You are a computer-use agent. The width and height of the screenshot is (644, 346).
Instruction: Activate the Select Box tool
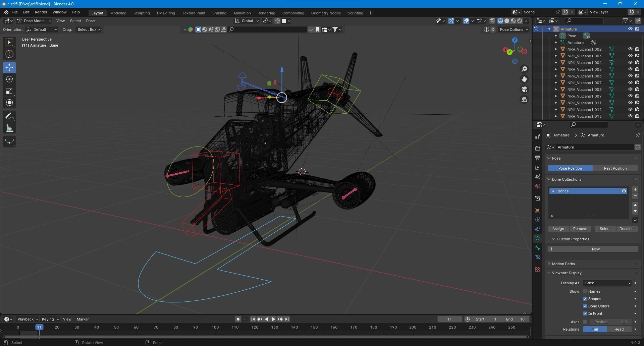coord(9,42)
